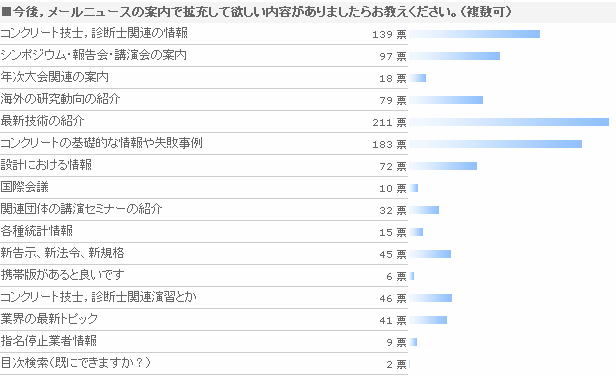Click the 183 票 blue bar
Image resolution: width=616 pixels, height=376 pixels.
[496, 144]
